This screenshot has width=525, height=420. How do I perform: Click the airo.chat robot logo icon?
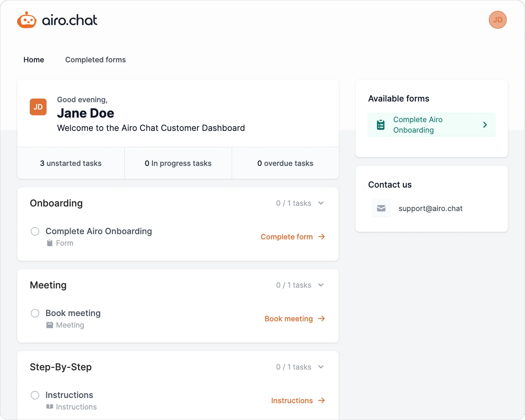pyautogui.click(x=27, y=20)
